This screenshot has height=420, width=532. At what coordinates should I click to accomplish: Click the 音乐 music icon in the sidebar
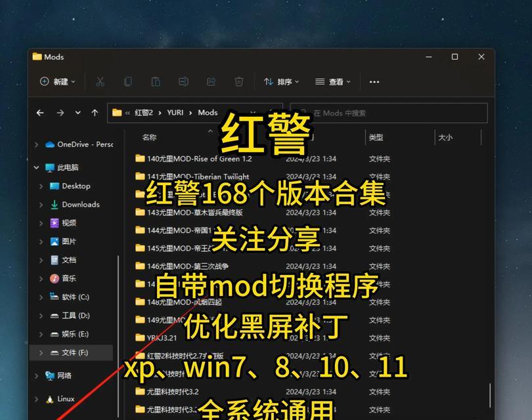(55, 279)
